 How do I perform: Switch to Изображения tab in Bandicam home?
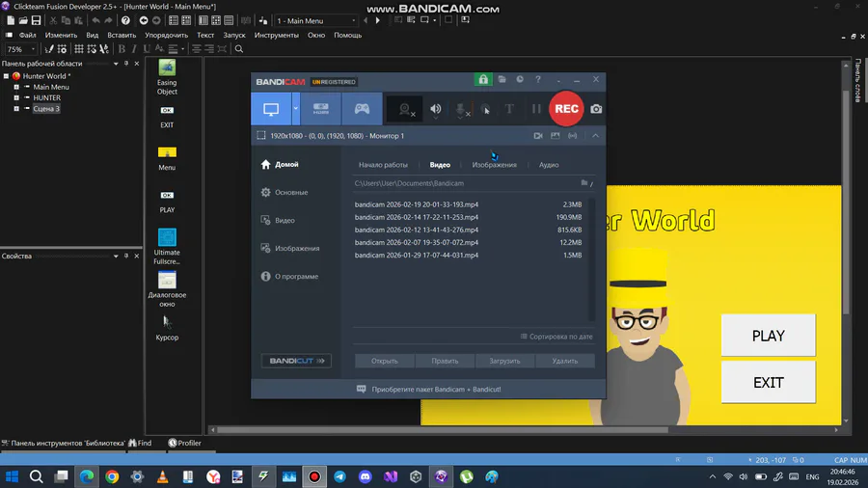(x=495, y=165)
